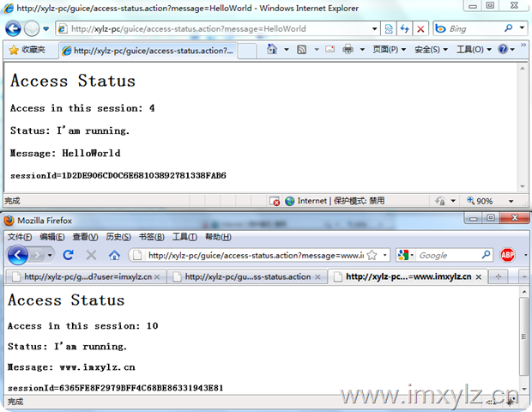
Task: Open the IE 工具(O) menu
Action: coord(474,50)
